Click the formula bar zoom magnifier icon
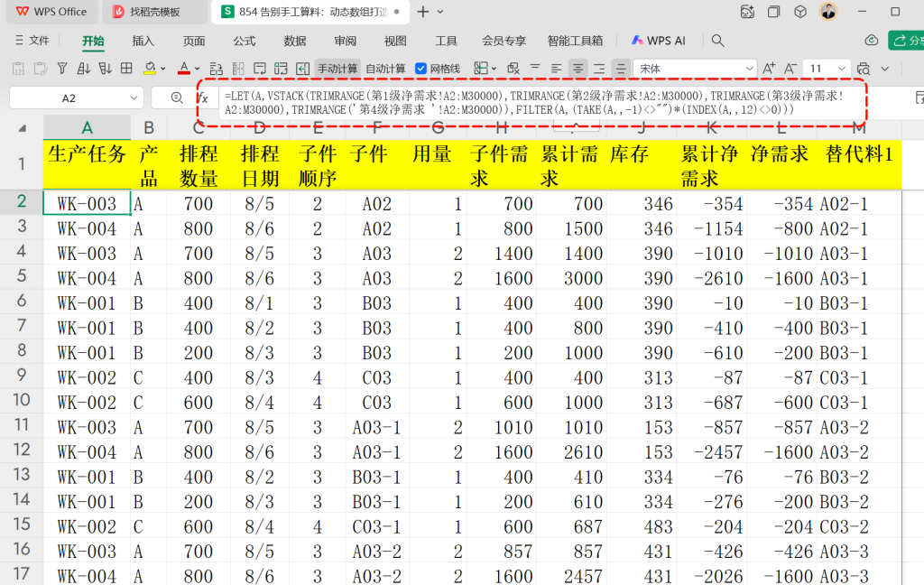The height and width of the screenshot is (585, 924). click(176, 97)
